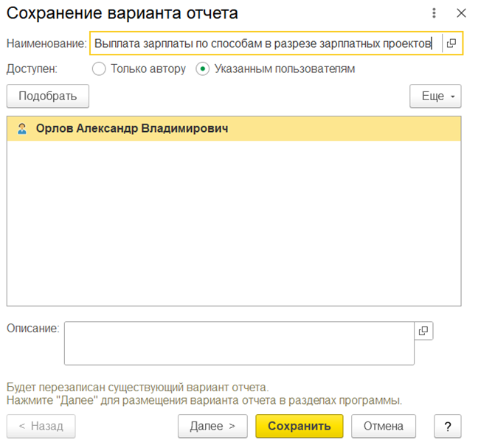Click inside the Описание text area

point(238,343)
